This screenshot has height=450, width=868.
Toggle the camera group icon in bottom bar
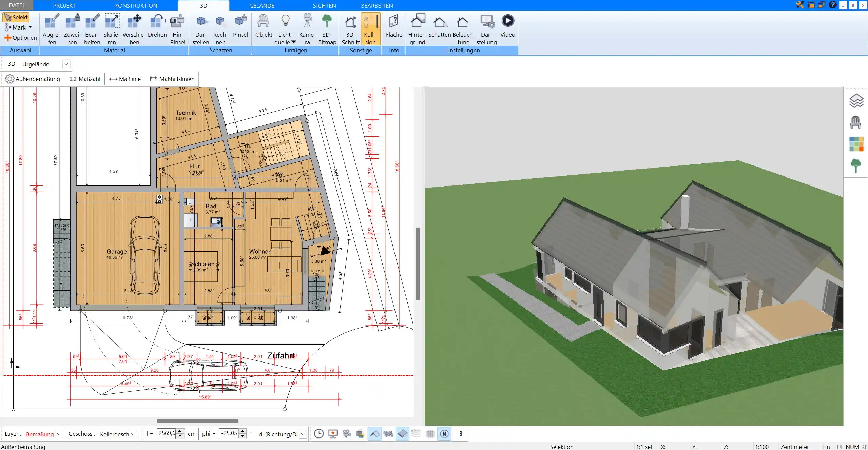pyautogui.click(x=346, y=434)
